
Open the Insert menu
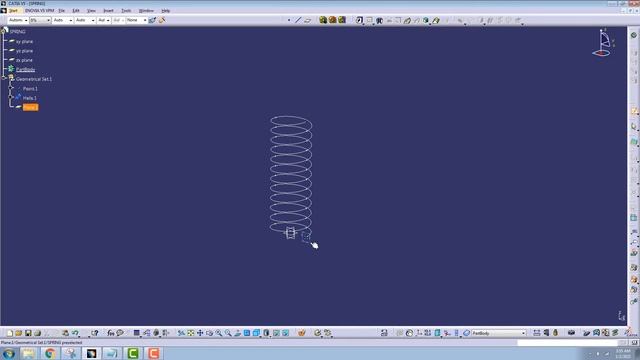[109, 11]
